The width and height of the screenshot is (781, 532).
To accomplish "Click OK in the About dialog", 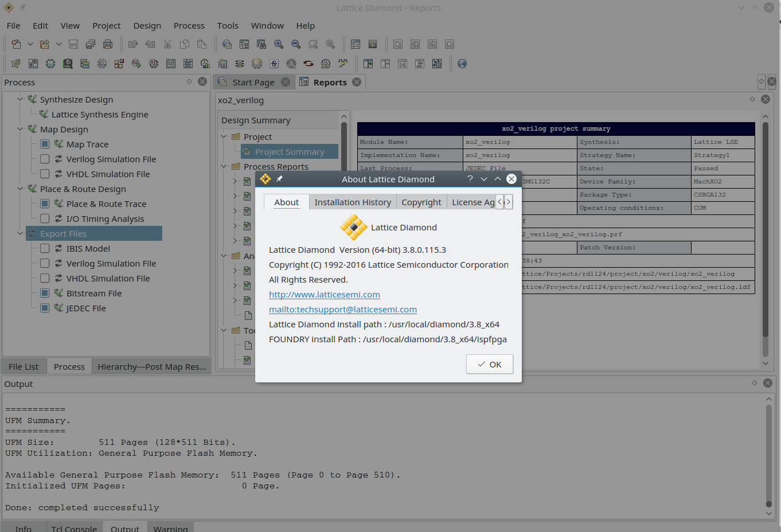I will 490,365.
